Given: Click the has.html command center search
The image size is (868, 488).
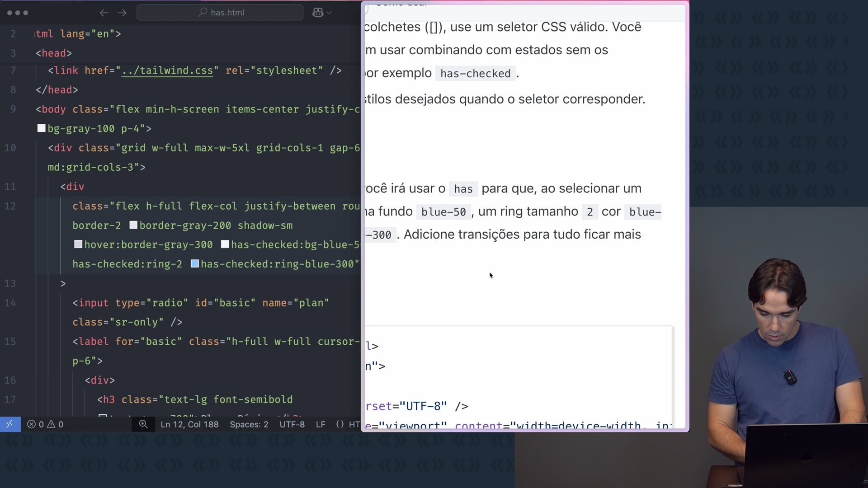Looking at the screenshot, I should (x=220, y=13).
